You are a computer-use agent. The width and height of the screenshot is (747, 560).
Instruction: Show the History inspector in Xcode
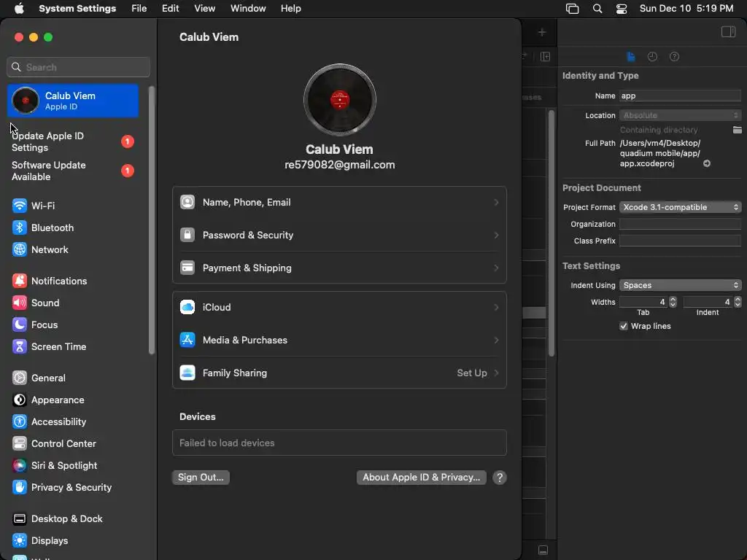click(x=653, y=57)
